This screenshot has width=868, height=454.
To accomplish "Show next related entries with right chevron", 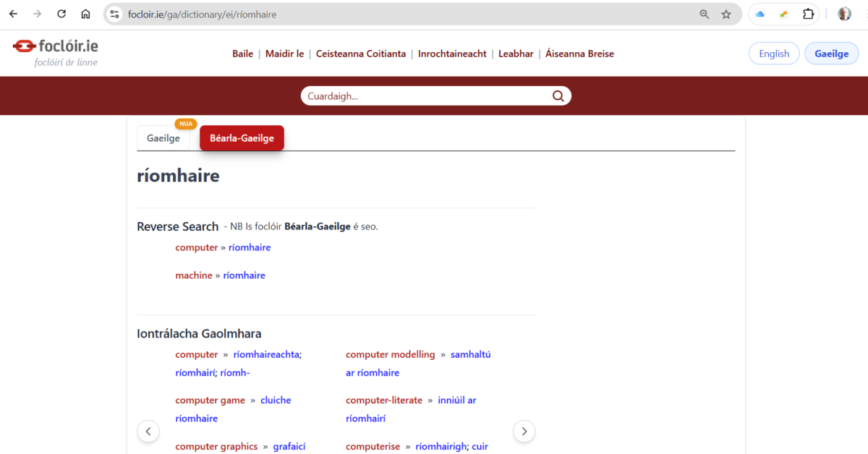I will tap(524, 432).
